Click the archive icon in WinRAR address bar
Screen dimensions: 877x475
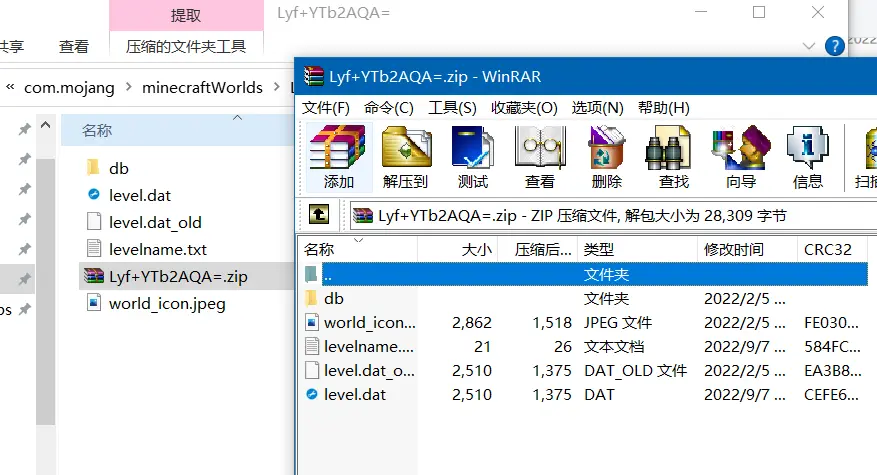(363, 215)
